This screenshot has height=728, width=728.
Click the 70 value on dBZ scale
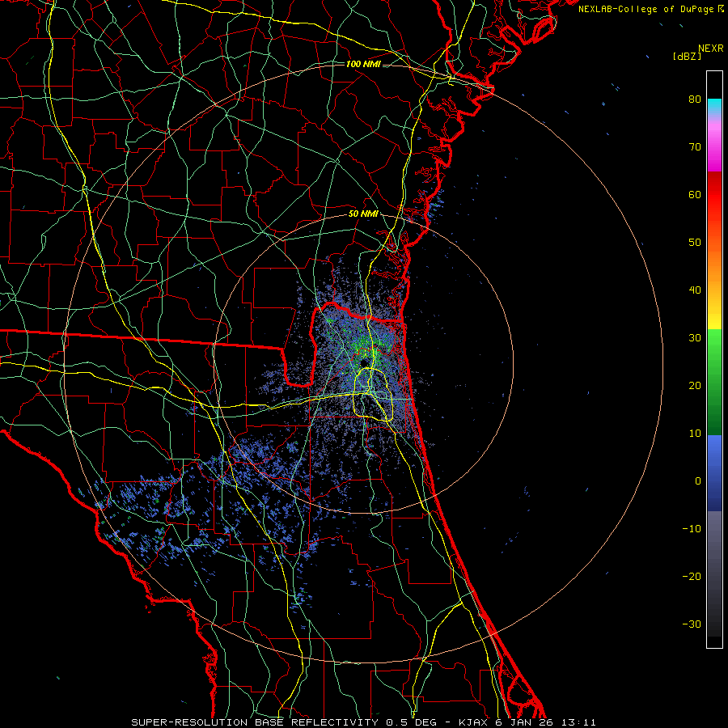pos(695,147)
